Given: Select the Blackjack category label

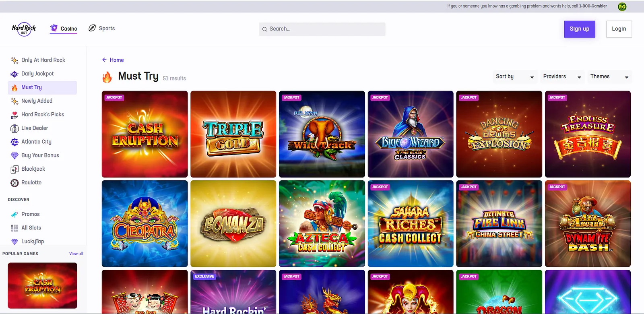Looking at the screenshot, I should pos(33,169).
